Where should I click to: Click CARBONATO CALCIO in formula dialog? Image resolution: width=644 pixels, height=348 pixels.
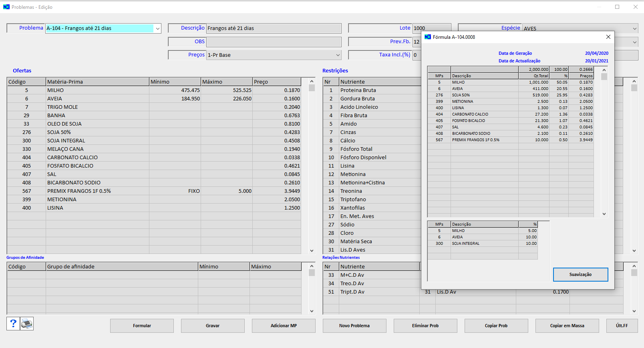[511, 114]
